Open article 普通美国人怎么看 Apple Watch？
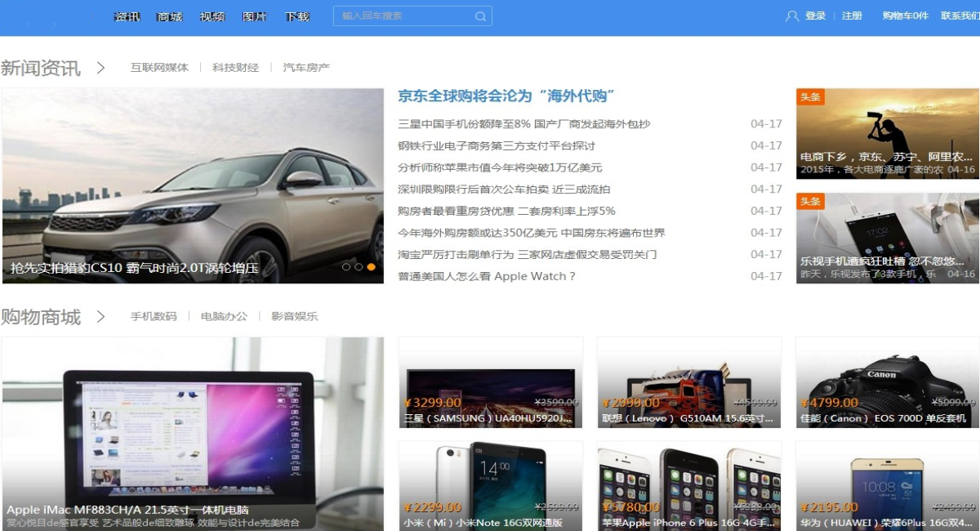Screen dimensions: 980x531 coord(487,276)
